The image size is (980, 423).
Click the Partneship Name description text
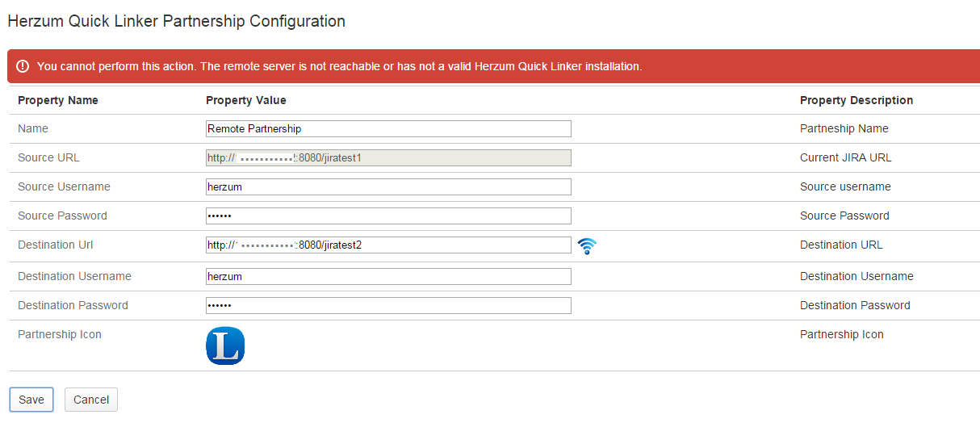844,128
